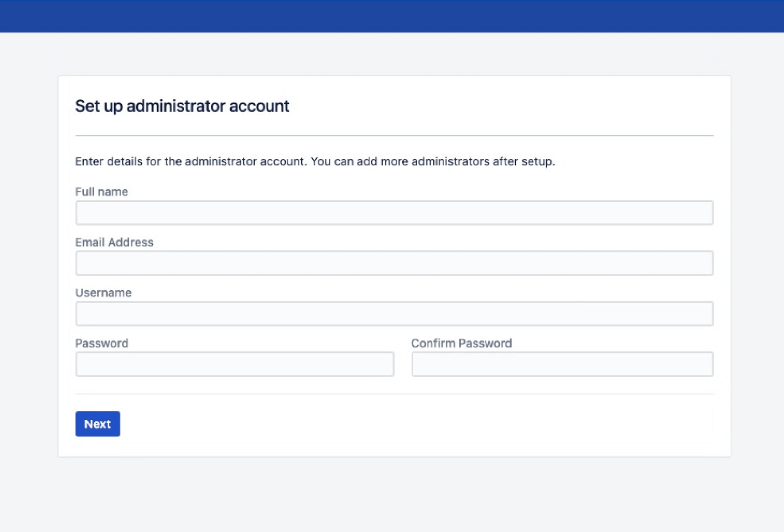
Task: Click the Email Address input field
Action: 392,263
